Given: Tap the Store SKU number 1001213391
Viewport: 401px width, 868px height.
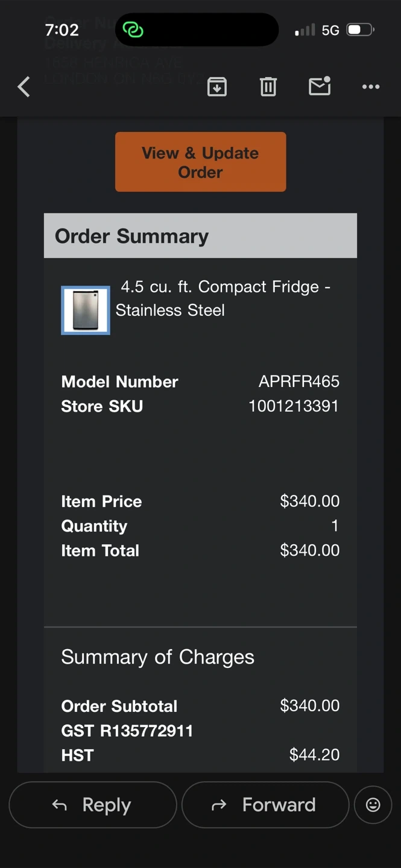Looking at the screenshot, I should (294, 406).
